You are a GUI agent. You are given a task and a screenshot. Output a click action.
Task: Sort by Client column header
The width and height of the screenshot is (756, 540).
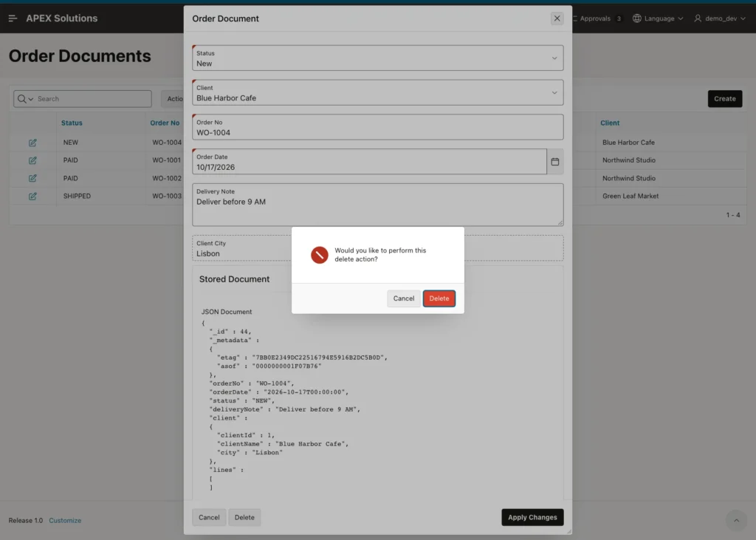610,123
